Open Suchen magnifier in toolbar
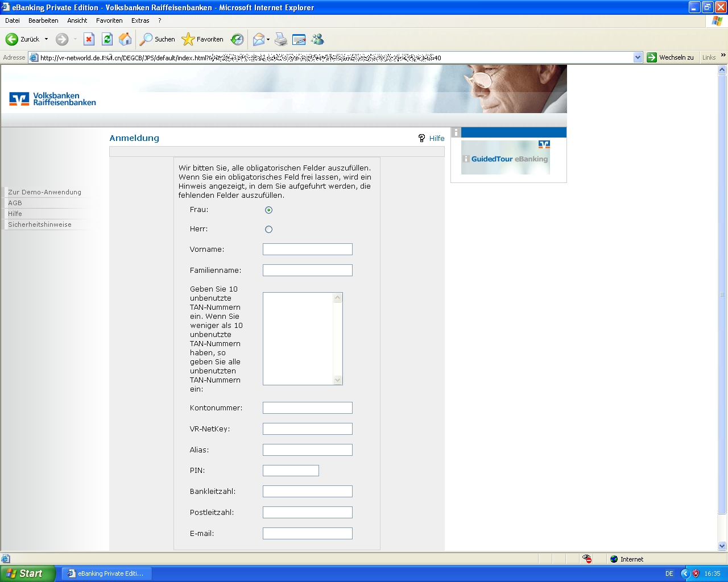Viewport: 728px width, 582px height. [x=147, y=39]
